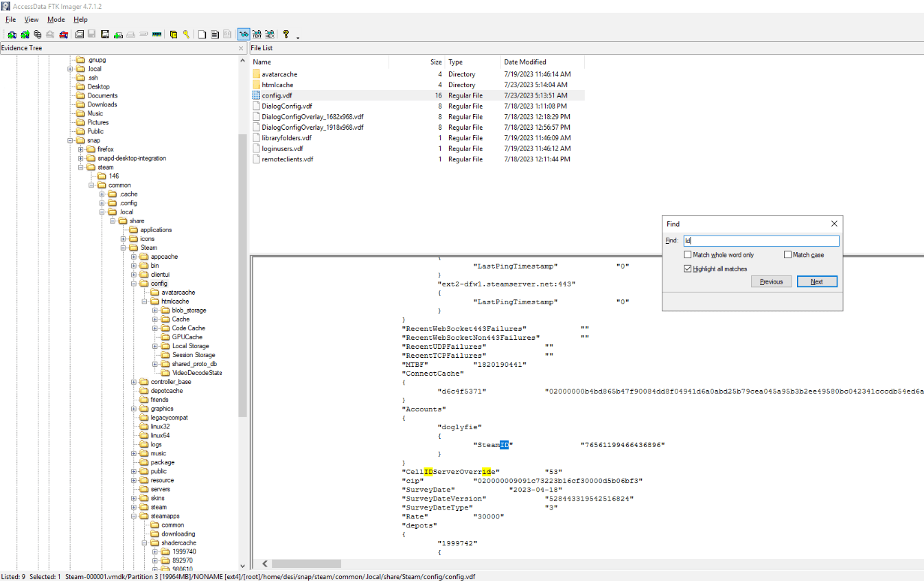Click the folder icon of the Desktop tree node
Image resolution: width=924 pixels, height=581 pixels.
(81, 87)
